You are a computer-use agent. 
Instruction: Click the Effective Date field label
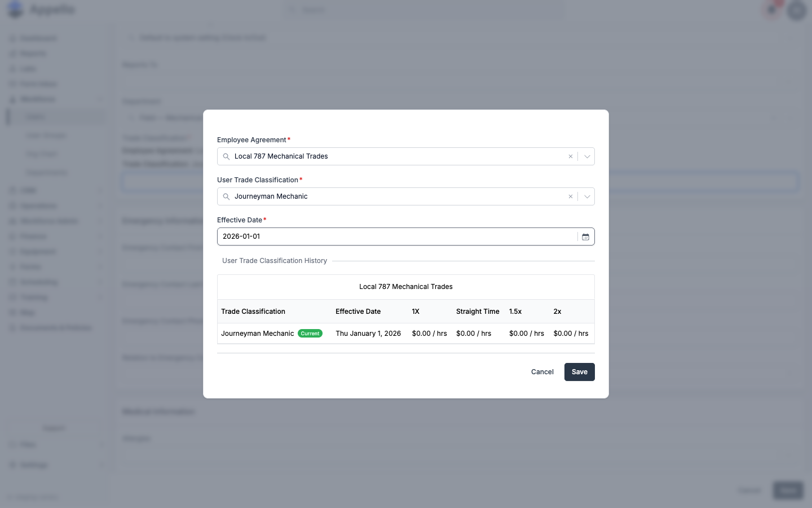(x=240, y=220)
